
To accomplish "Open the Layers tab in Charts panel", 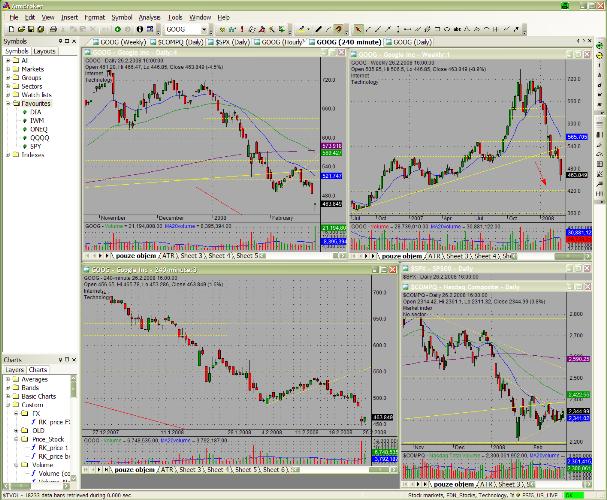I will 15,370.
